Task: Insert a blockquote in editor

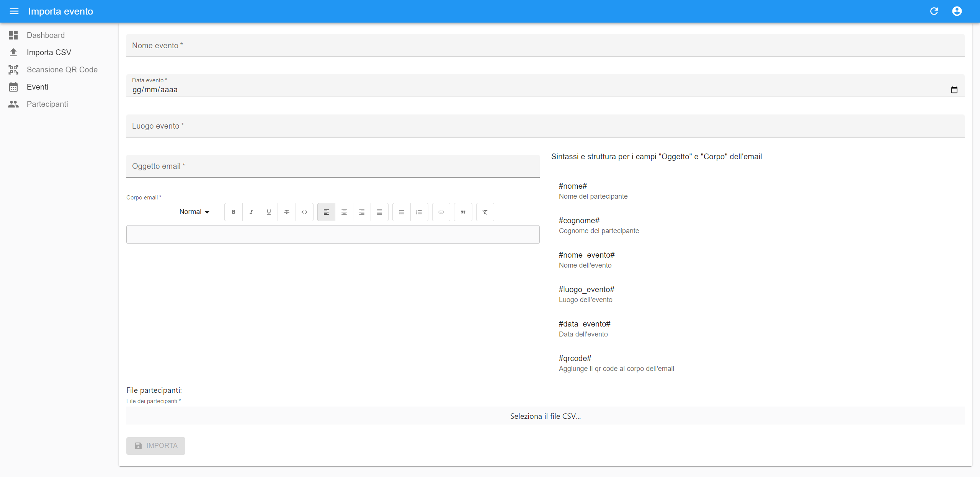Action: tap(463, 212)
